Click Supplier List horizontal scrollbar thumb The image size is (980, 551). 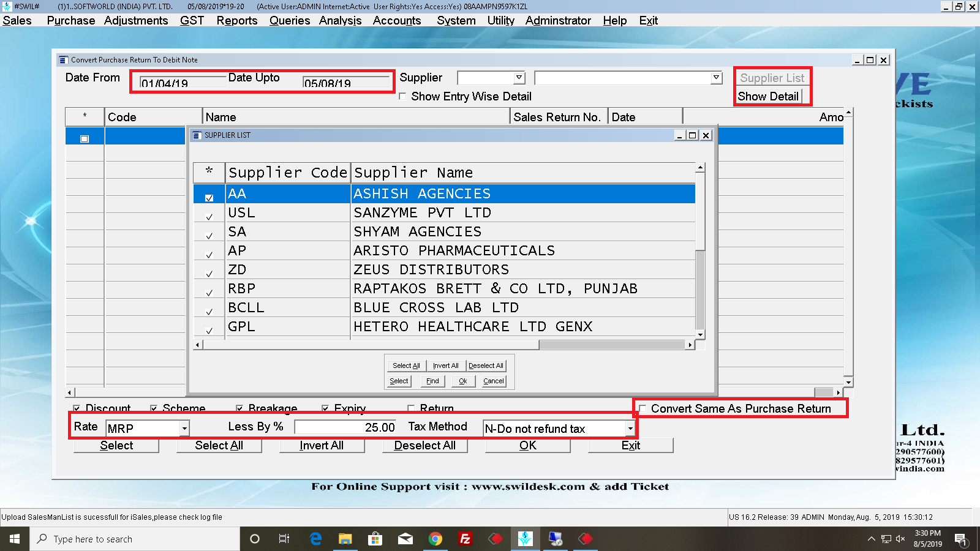point(371,345)
